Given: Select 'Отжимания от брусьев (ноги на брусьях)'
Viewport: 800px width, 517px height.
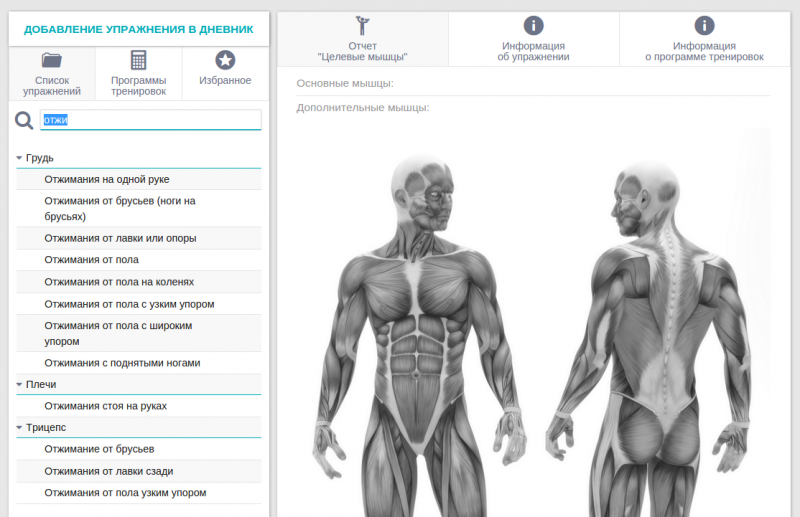Looking at the screenshot, I should tap(139, 208).
